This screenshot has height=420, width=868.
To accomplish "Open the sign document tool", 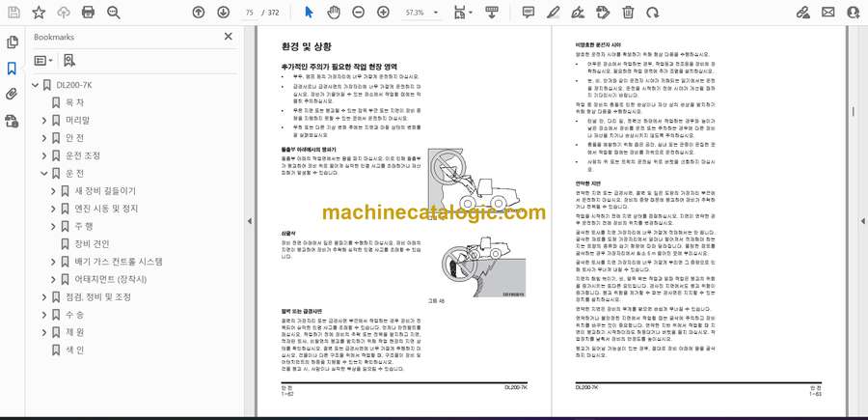I will pos(578,13).
